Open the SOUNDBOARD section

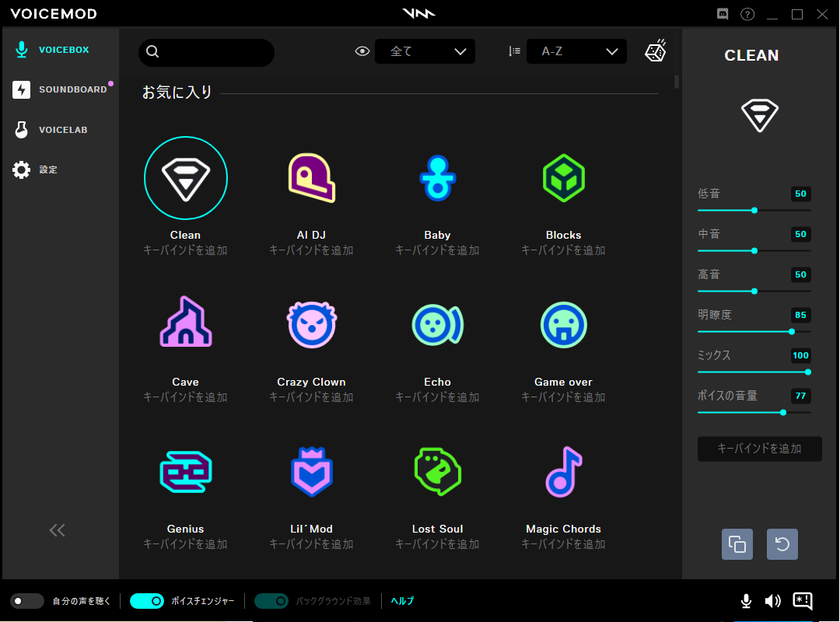coord(59,89)
